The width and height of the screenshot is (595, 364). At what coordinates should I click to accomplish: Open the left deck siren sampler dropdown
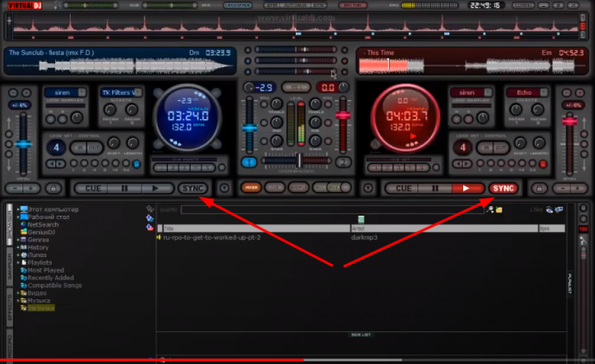click(82, 92)
